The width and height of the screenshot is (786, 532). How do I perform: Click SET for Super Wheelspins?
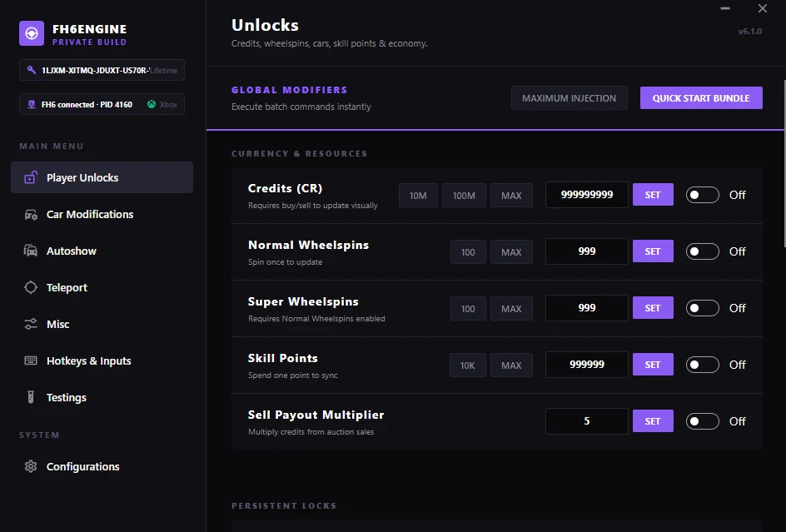coord(653,308)
